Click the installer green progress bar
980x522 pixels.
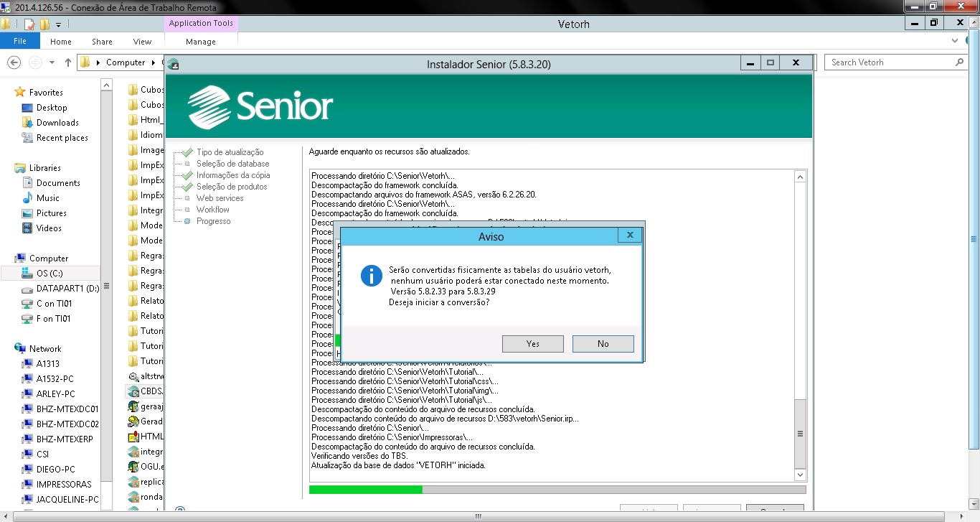pyautogui.click(x=366, y=490)
